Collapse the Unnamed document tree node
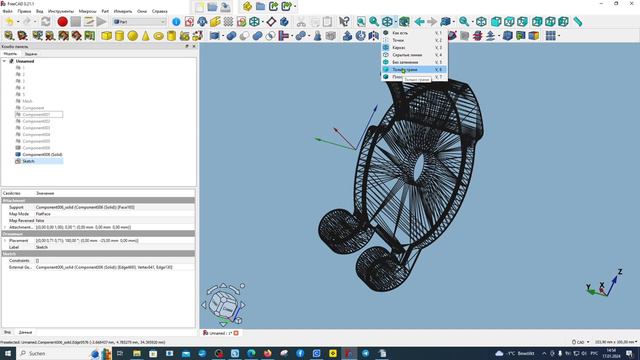Image resolution: width=640 pixels, height=360 pixels. [x=4, y=61]
